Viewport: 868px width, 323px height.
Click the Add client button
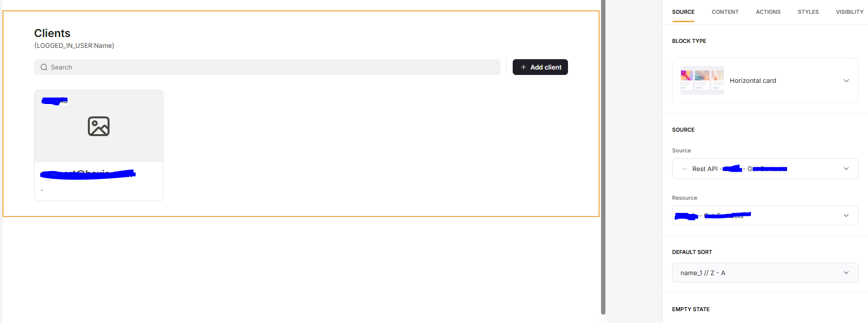(540, 67)
